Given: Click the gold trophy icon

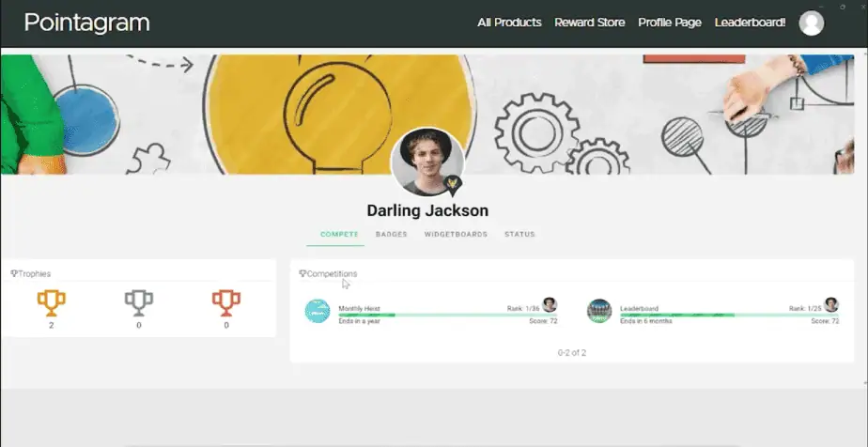Looking at the screenshot, I should tap(52, 303).
